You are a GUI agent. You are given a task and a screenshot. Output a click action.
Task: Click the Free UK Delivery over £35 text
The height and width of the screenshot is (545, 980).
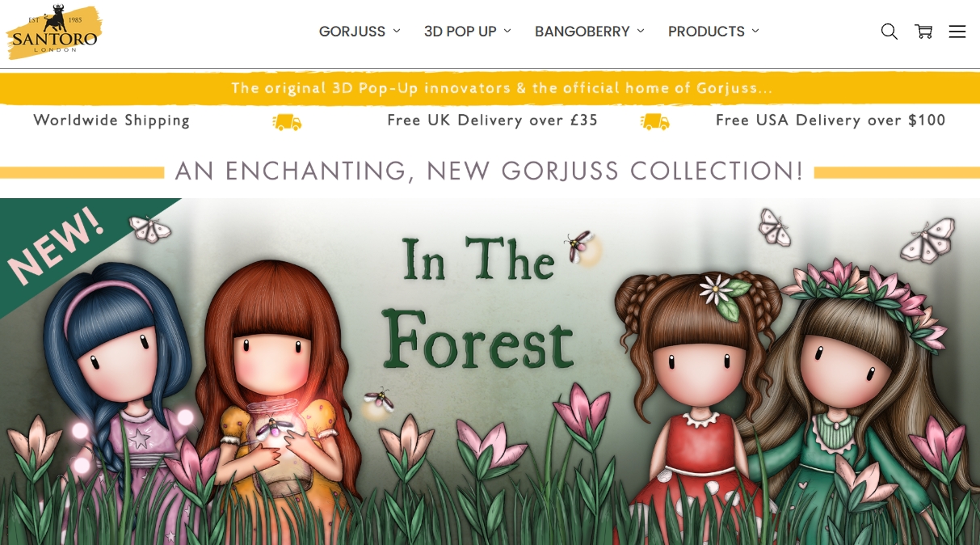(x=493, y=120)
